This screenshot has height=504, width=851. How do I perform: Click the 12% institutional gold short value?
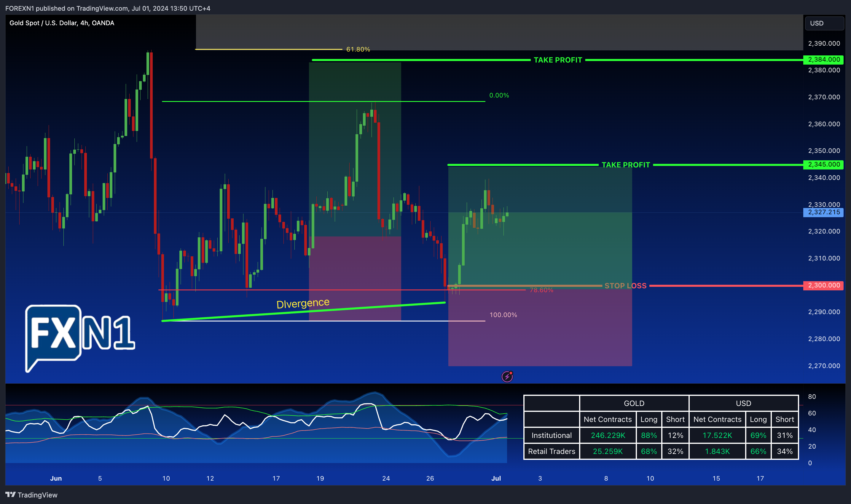(675, 435)
